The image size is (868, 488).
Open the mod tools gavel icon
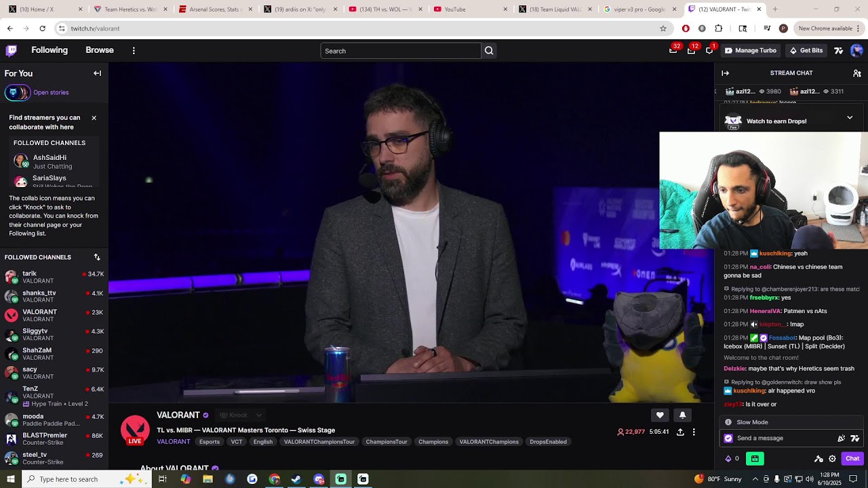818,459
